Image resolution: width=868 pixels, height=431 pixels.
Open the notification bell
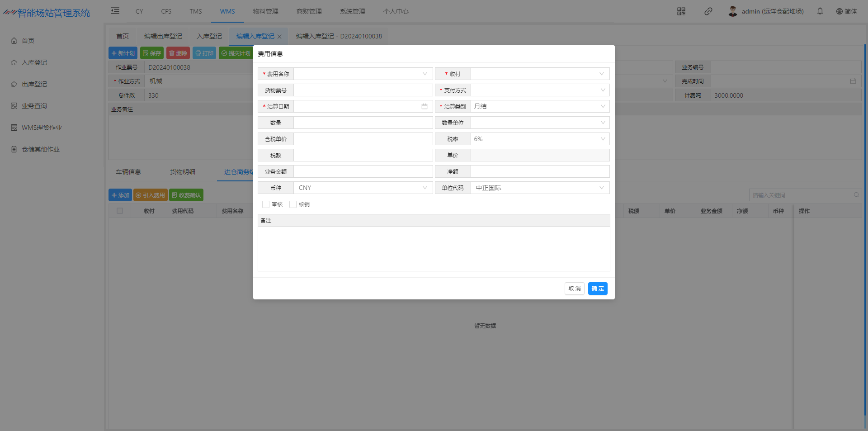[x=820, y=11]
